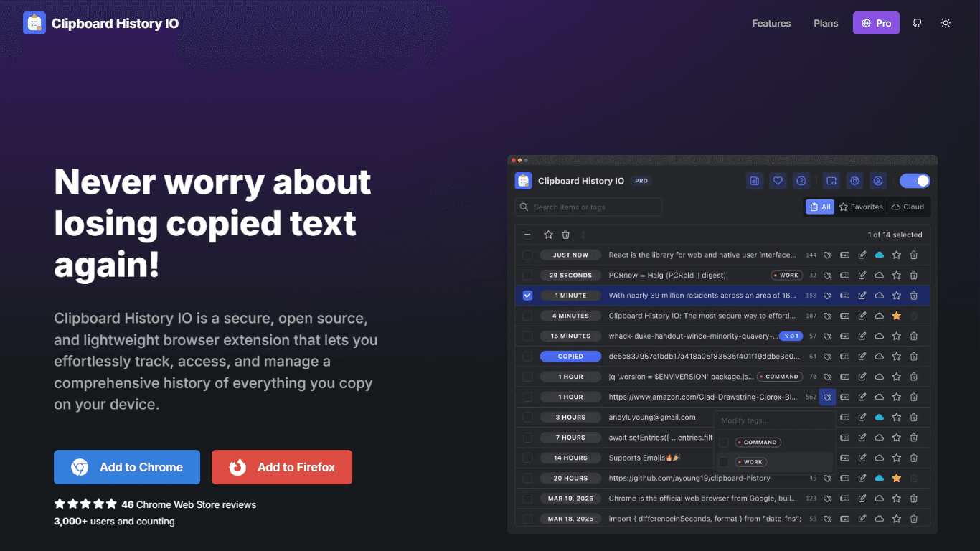Image resolution: width=980 pixels, height=551 pixels.
Task: Check the 'MAR 19, 2025' entry checkbox
Action: (527, 498)
